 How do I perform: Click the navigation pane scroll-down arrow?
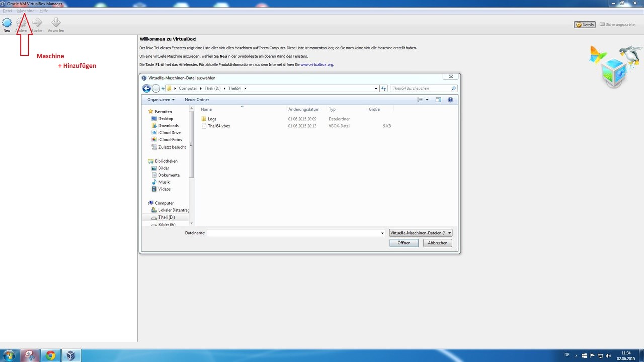[191, 223]
